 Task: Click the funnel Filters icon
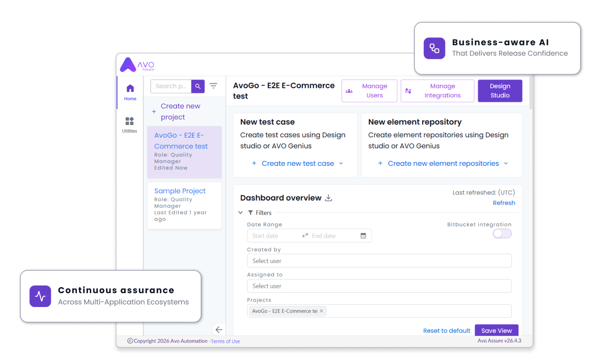click(x=250, y=213)
